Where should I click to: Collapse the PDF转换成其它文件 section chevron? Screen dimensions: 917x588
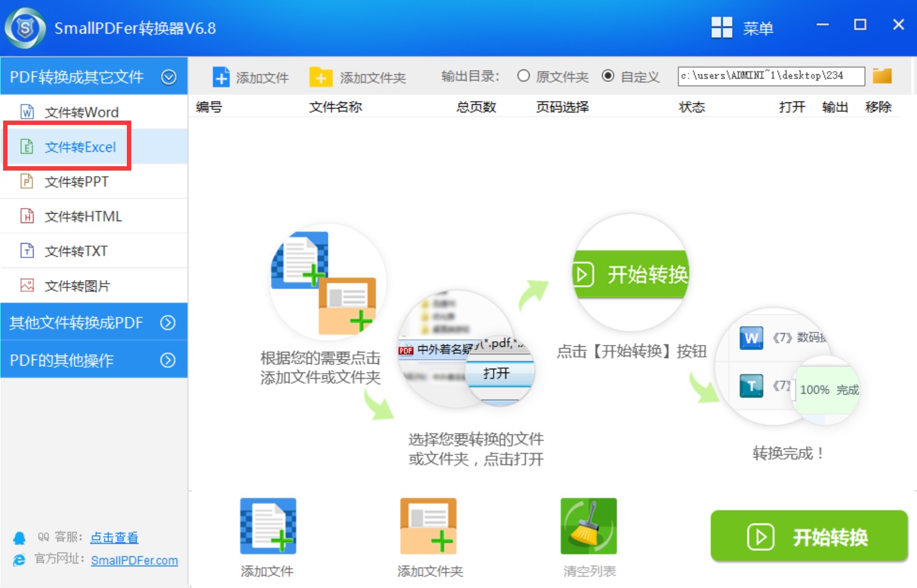click(169, 77)
